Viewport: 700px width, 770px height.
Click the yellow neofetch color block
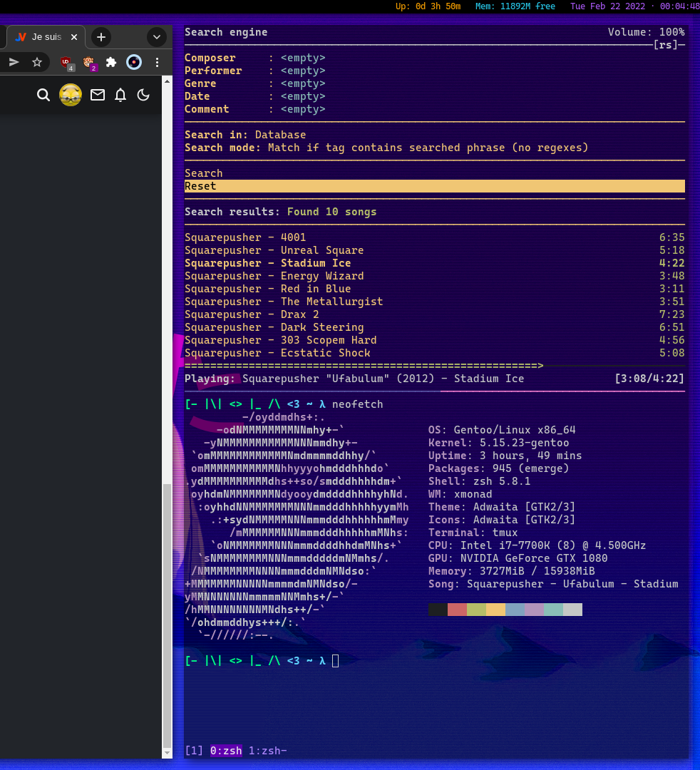coord(495,610)
